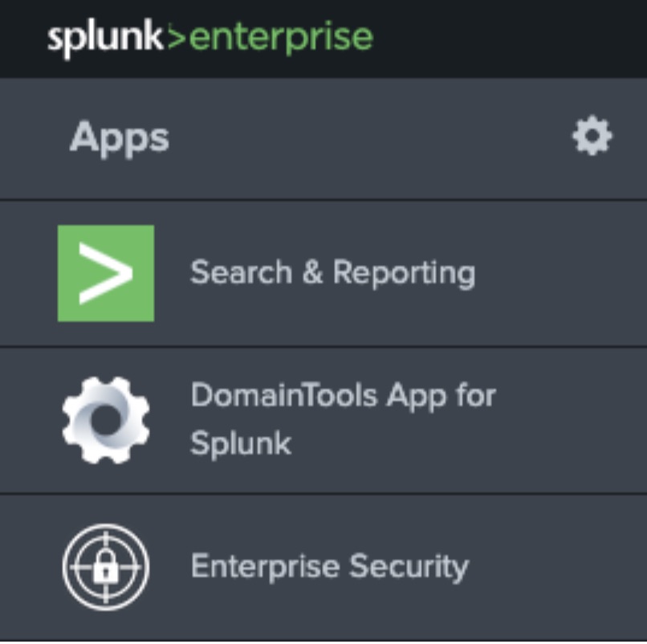647x644 pixels.
Task: Click the Enterprise Security lock target icon
Action: coord(106,567)
